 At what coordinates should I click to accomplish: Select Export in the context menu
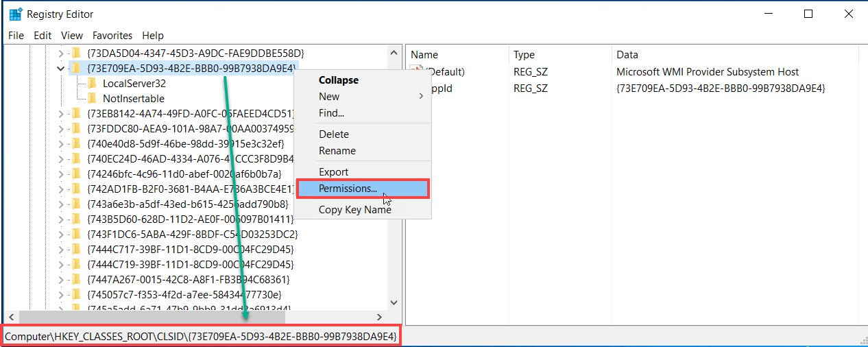(334, 172)
